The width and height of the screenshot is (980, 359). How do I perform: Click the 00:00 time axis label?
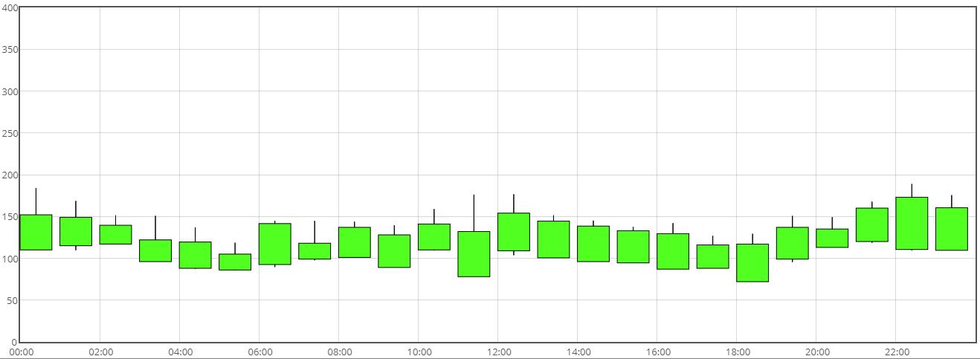pos(21,352)
